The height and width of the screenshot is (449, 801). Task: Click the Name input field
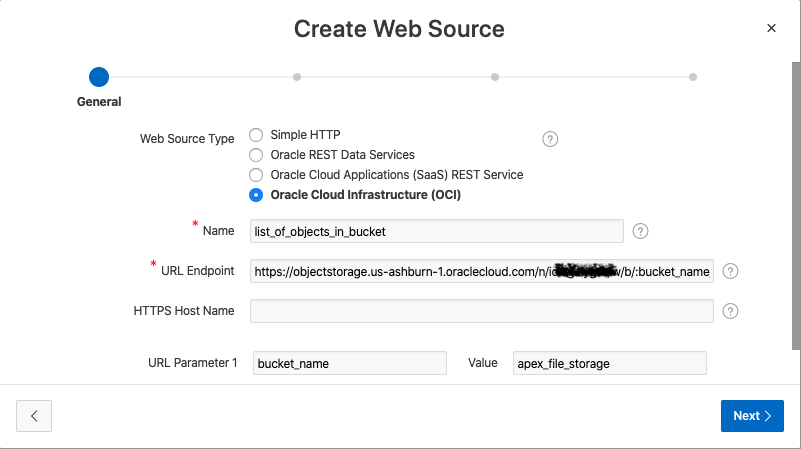click(437, 231)
